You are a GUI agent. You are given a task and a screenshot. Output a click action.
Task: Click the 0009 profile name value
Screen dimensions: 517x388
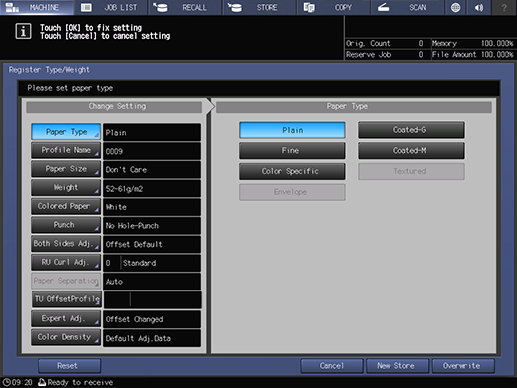point(152,151)
